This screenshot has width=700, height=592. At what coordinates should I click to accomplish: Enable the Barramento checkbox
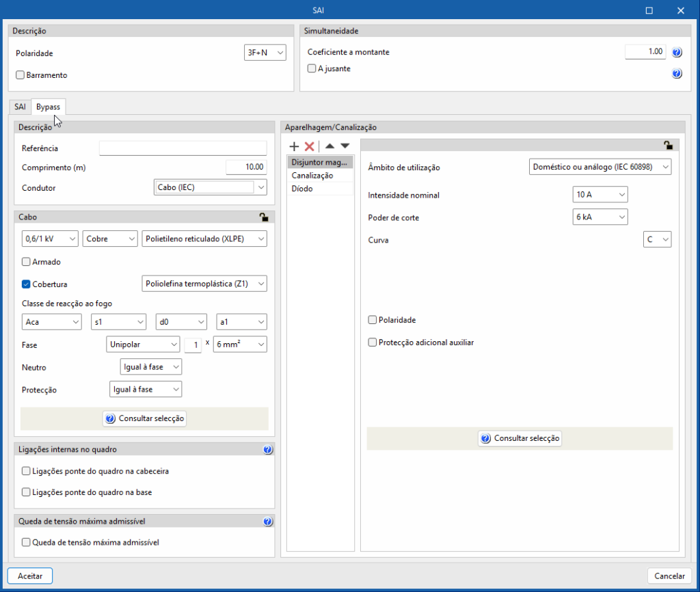coord(20,75)
